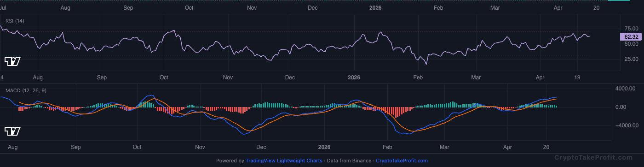Click the TradingView logo in the RSI pane
The image size is (644, 167).
(x=12, y=61)
